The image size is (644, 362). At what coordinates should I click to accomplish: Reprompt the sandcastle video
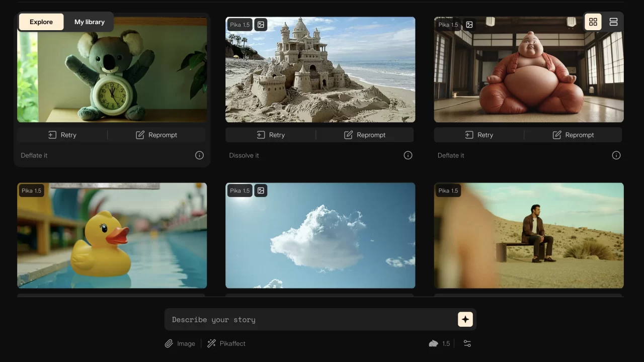pos(364,135)
